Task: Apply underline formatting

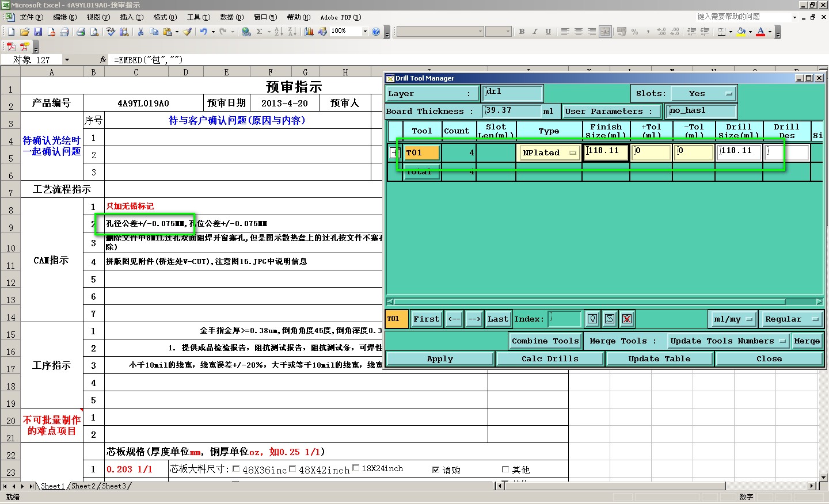Action: [548, 32]
